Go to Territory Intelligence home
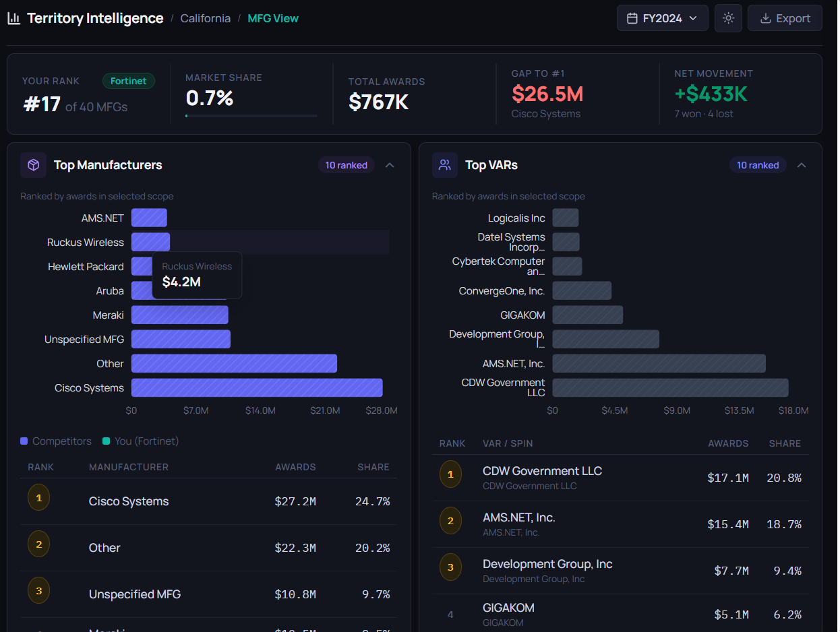Image resolution: width=840 pixels, height=632 pixels. pos(95,18)
